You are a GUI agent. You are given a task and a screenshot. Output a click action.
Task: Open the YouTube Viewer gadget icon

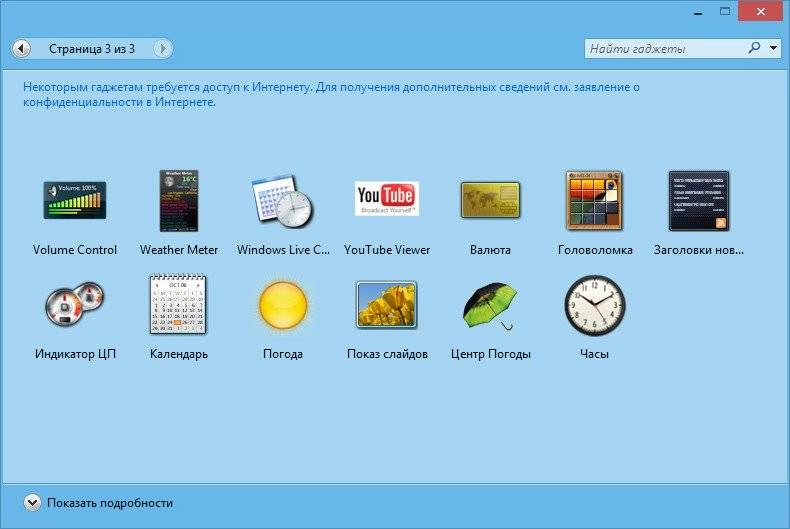[386, 198]
